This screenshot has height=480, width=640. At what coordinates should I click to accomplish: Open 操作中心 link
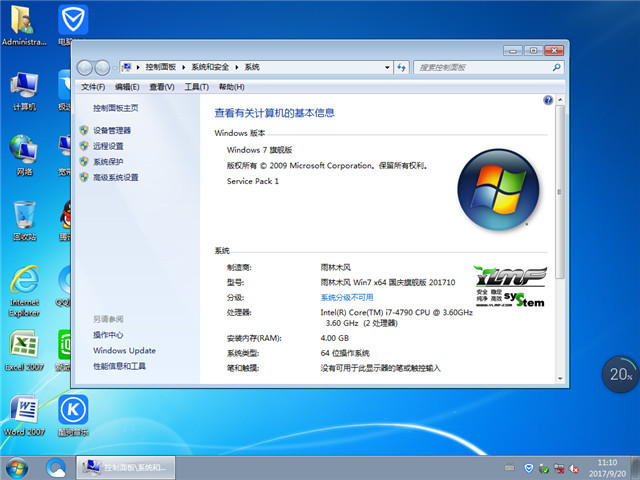coord(108,335)
